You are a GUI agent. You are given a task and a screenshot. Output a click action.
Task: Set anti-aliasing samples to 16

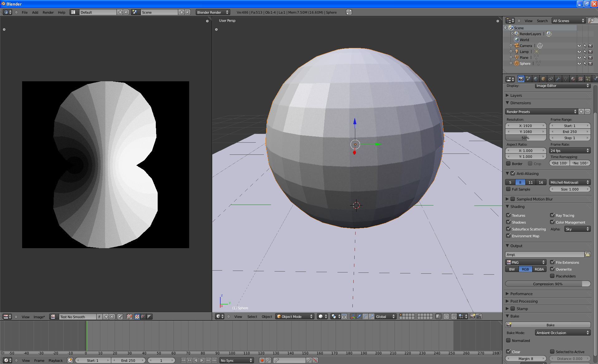[541, 182]
